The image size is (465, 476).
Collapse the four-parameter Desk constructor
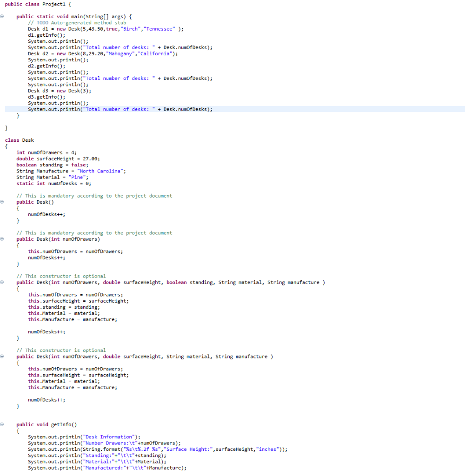pos(3,357)
